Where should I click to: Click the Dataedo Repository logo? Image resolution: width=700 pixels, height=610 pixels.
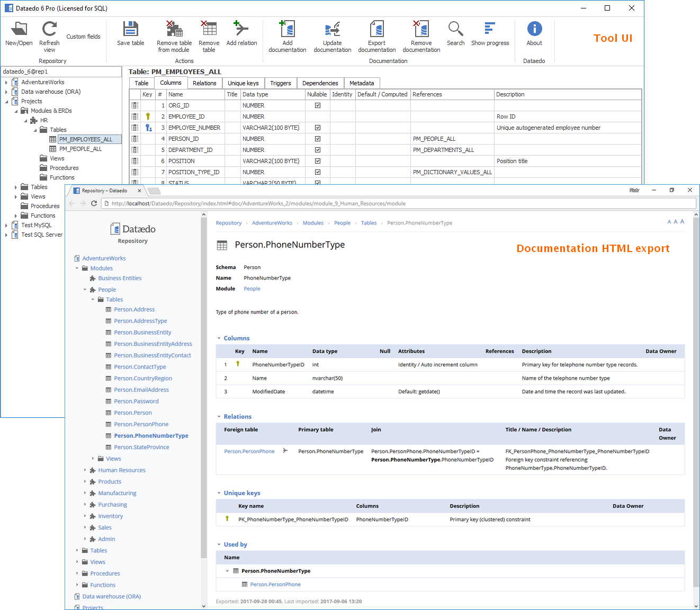[x=133, y=229]
